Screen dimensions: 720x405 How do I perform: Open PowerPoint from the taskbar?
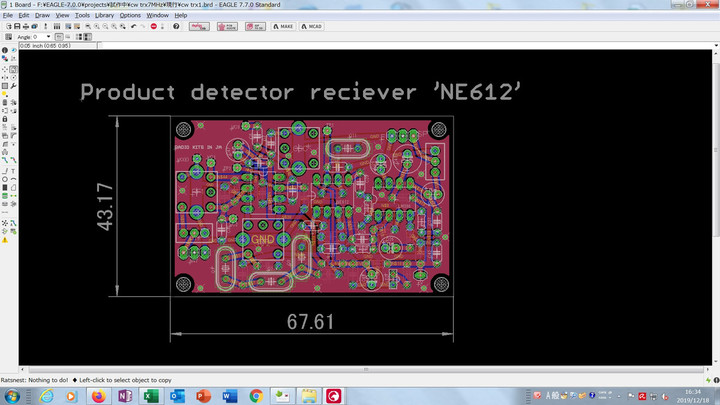pyautogui.click(x=203, y=396)
